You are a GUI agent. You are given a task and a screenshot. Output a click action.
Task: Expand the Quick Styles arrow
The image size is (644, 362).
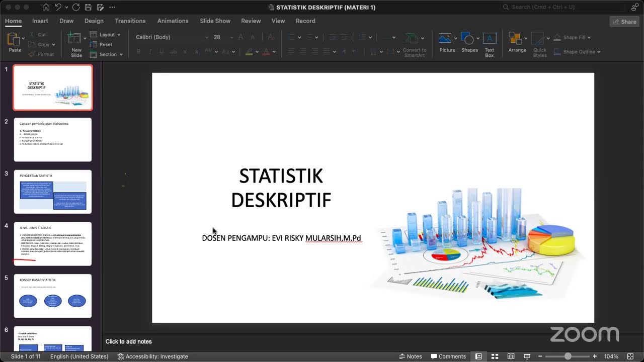coord(549,38)
